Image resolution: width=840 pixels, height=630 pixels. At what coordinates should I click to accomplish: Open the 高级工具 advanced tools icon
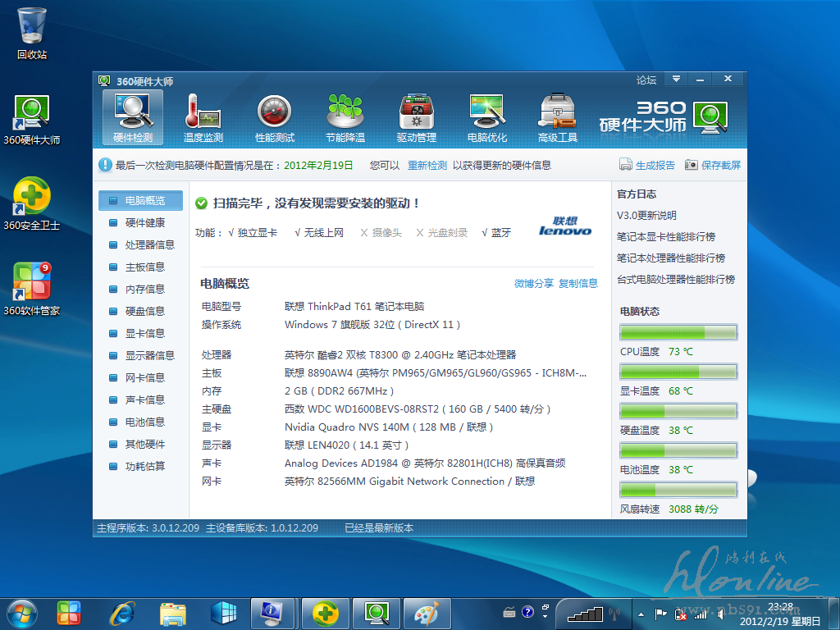558,116
